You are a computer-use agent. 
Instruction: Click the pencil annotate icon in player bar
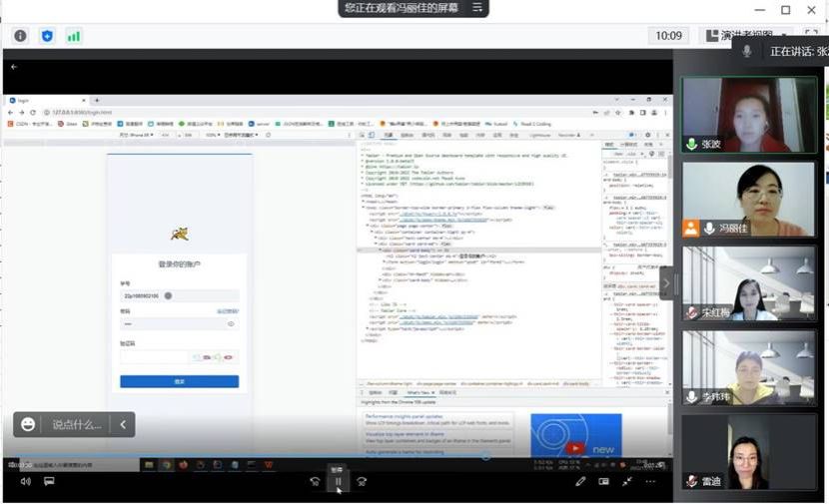click(580, 481)
